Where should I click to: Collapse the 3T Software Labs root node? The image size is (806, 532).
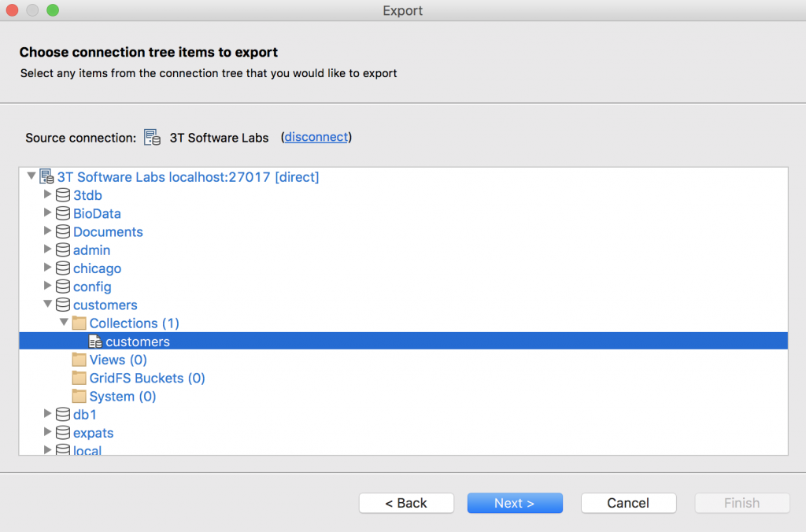pyautogui.click(x=31, y=175)
